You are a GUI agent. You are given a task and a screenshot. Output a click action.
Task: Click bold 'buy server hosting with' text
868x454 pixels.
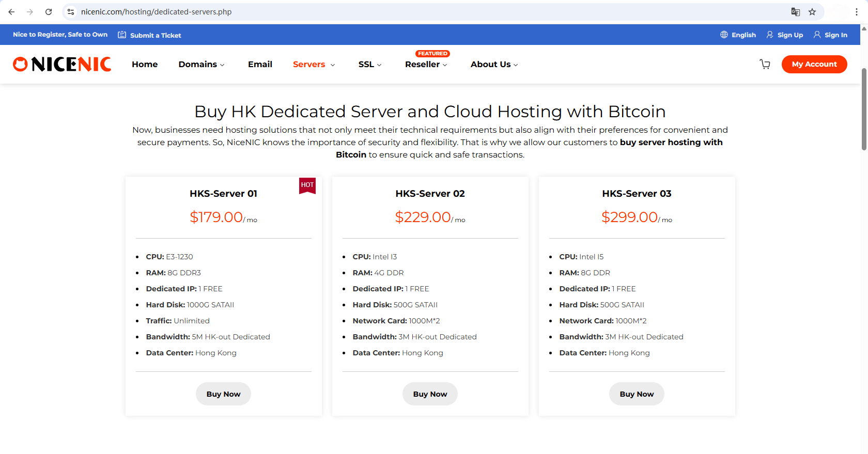tap(671, 142)
